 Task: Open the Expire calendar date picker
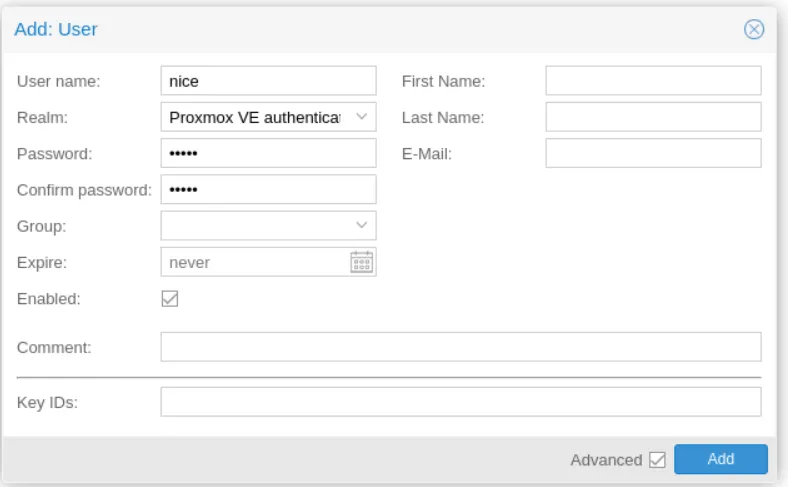click(x=361, y=262)
